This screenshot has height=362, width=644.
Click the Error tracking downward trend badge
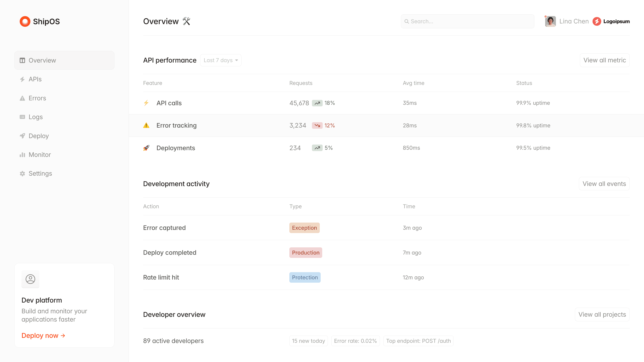pyautogui.click(x=317, y=125)
